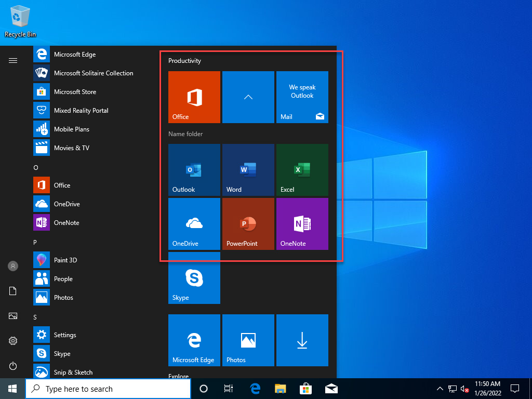Expand the Start menu hamburger navigation
532x399 pixels.
[x=13, y=61]
